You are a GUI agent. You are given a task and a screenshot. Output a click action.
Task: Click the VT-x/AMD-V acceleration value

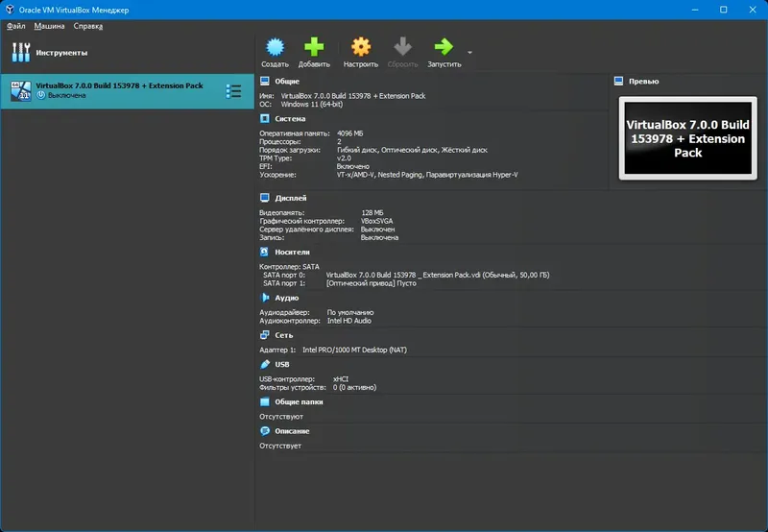point(427,175)
